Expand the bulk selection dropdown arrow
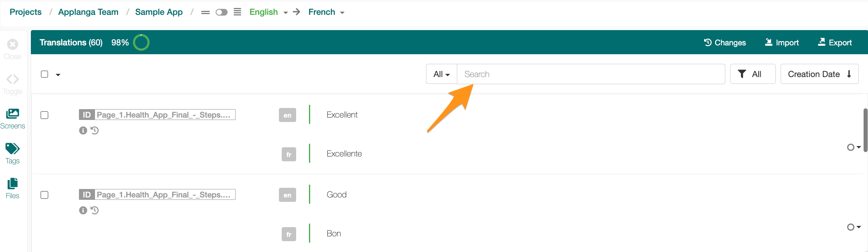 coord(58,75)
